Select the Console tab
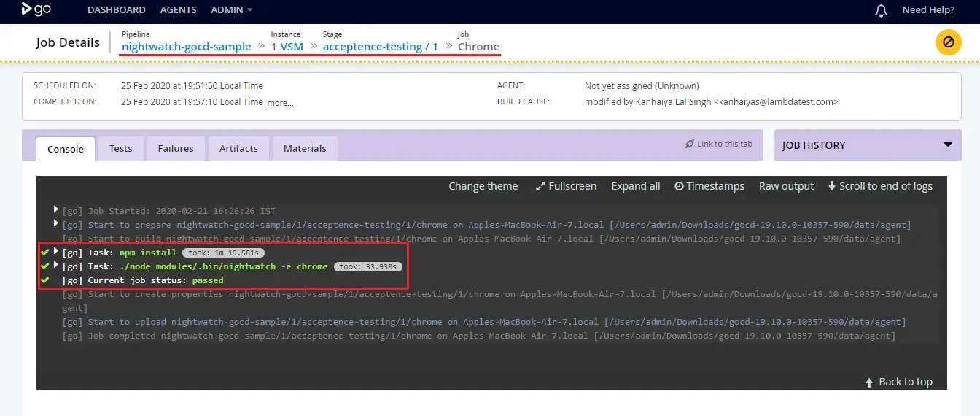980x416 pixels. 66,148
